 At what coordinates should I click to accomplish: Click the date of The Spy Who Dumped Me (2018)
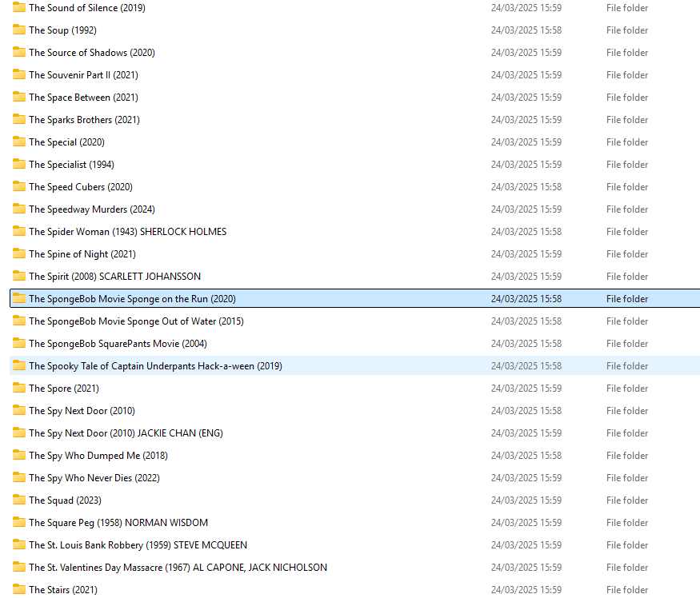pos(526,456)
